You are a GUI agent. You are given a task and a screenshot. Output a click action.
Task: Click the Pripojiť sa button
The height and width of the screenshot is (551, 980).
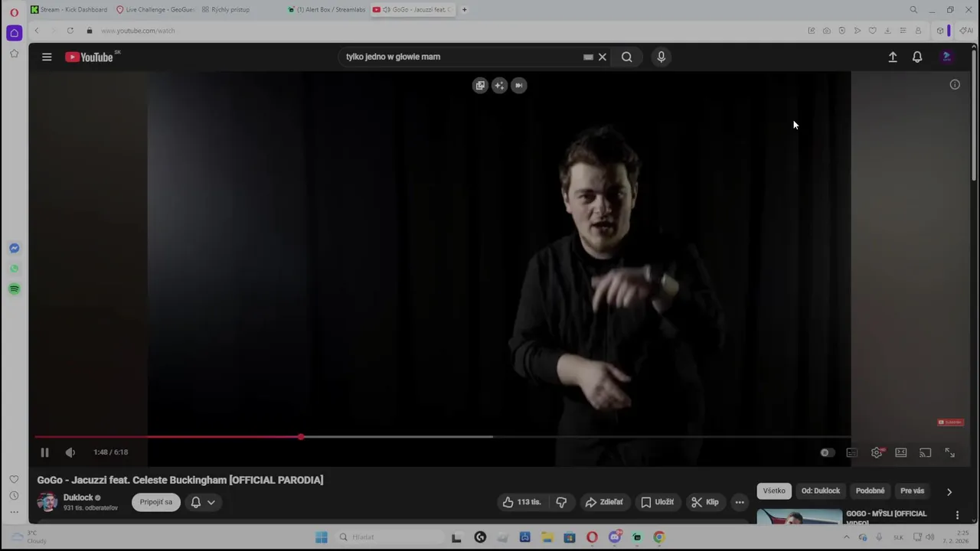(156, 502)
